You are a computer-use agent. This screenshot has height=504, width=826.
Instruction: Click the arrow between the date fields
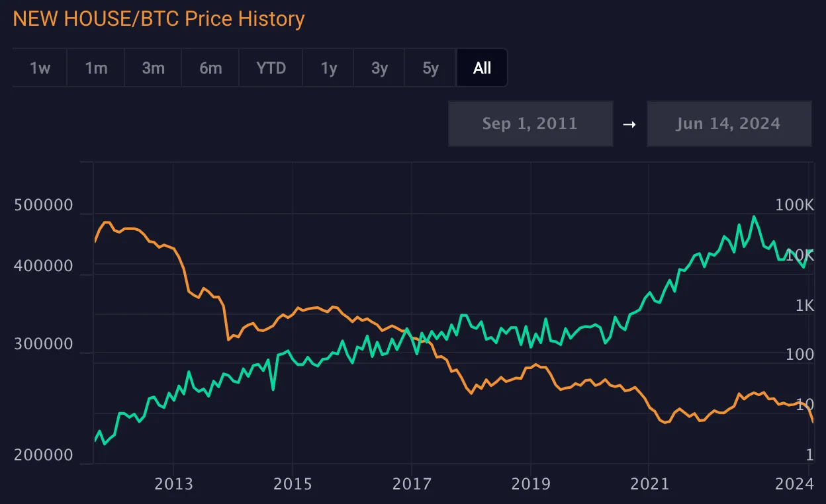(x=629, y=124)
